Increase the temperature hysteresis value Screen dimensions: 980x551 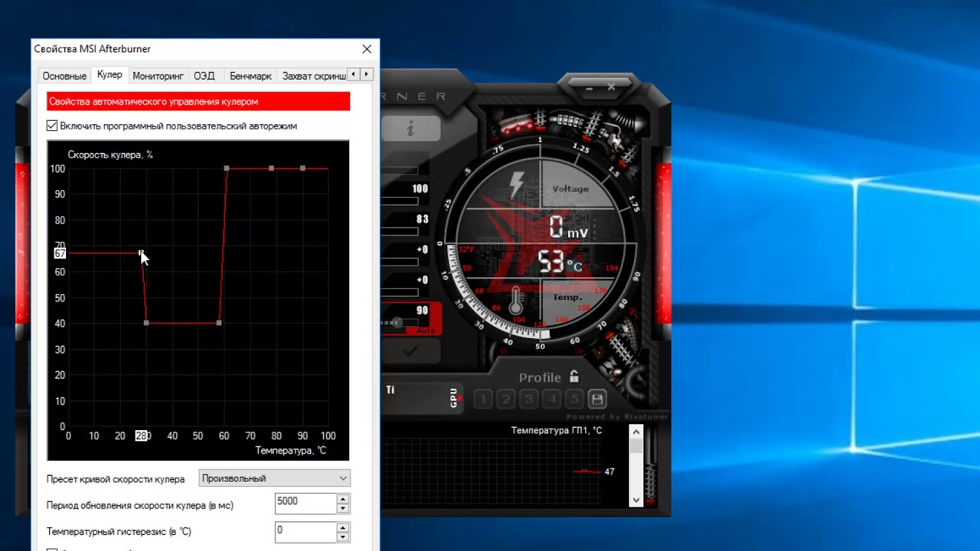tap(343, 527)
